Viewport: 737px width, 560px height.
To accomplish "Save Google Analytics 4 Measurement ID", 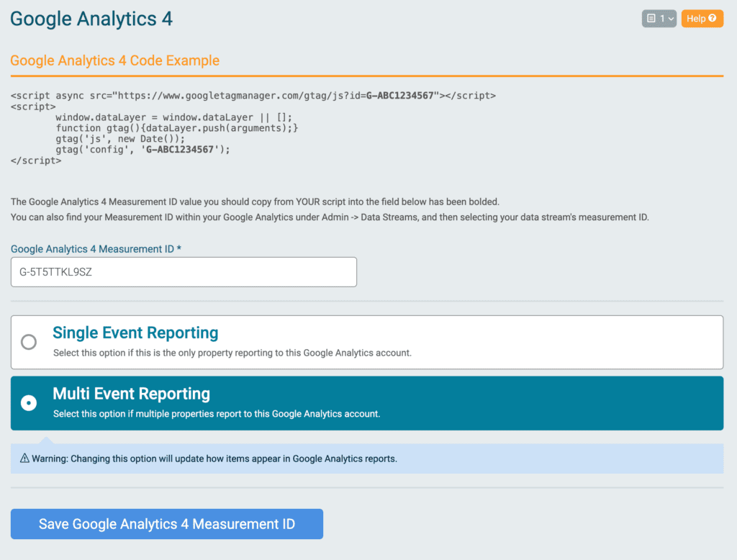I will pos(167,524).
